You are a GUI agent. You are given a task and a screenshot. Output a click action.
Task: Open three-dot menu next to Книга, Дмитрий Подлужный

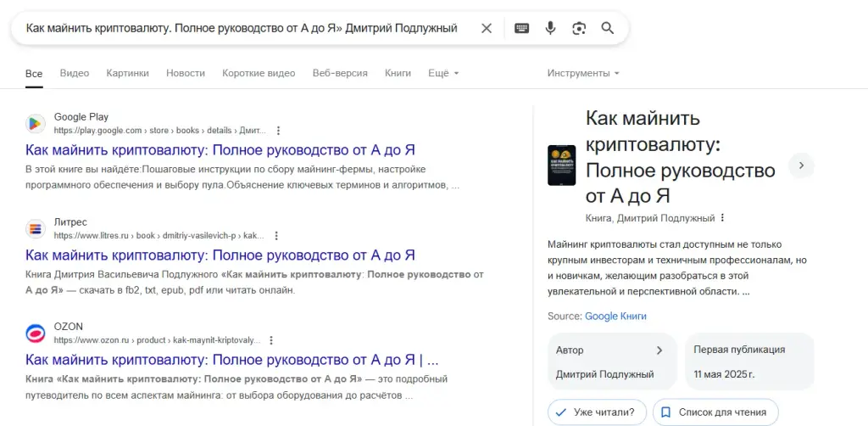[722, 218]
